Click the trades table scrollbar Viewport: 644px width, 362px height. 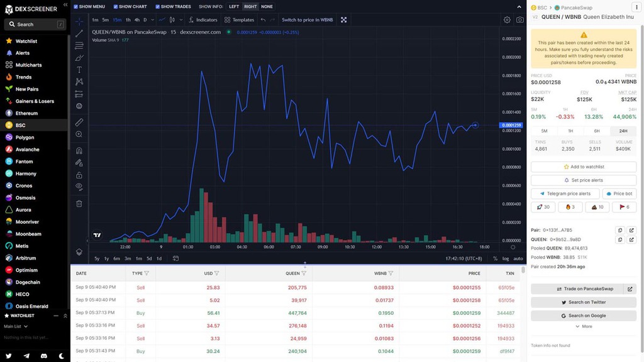tap(523, 270)
